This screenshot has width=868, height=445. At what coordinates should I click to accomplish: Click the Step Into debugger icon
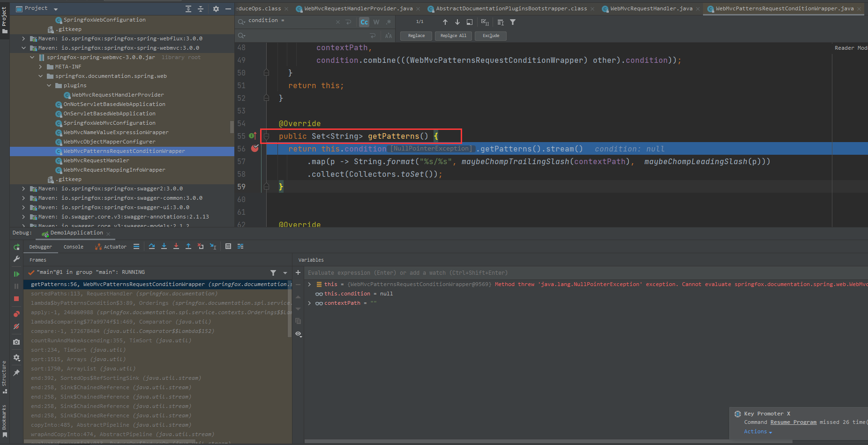click(x=164, y=246)
